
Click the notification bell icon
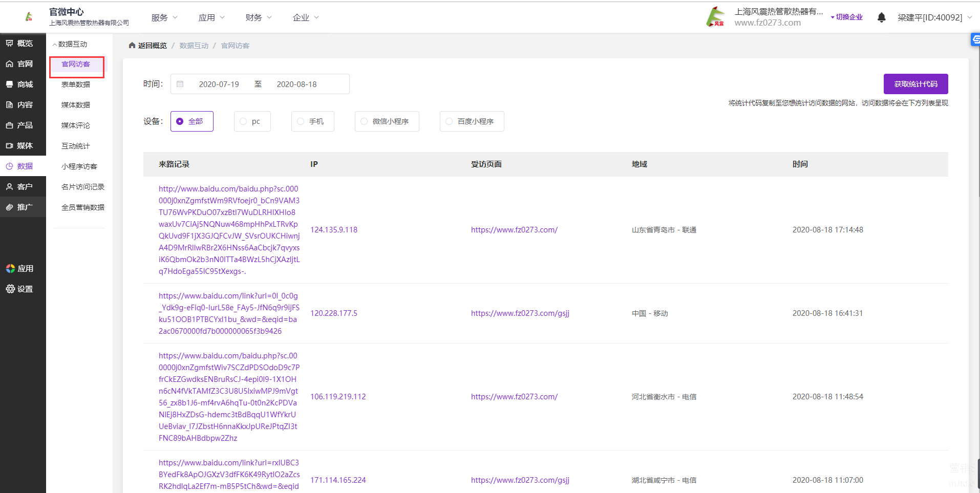coord(881,17)
